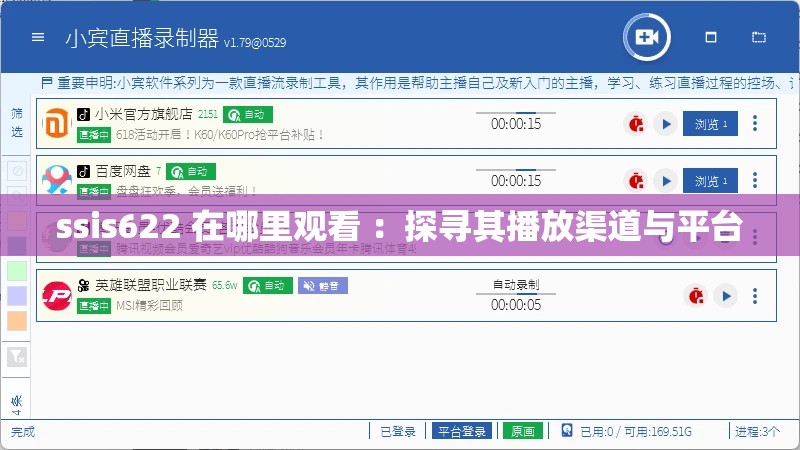
Task: Click the disk icon in status bar
Action: coord(567,430)
